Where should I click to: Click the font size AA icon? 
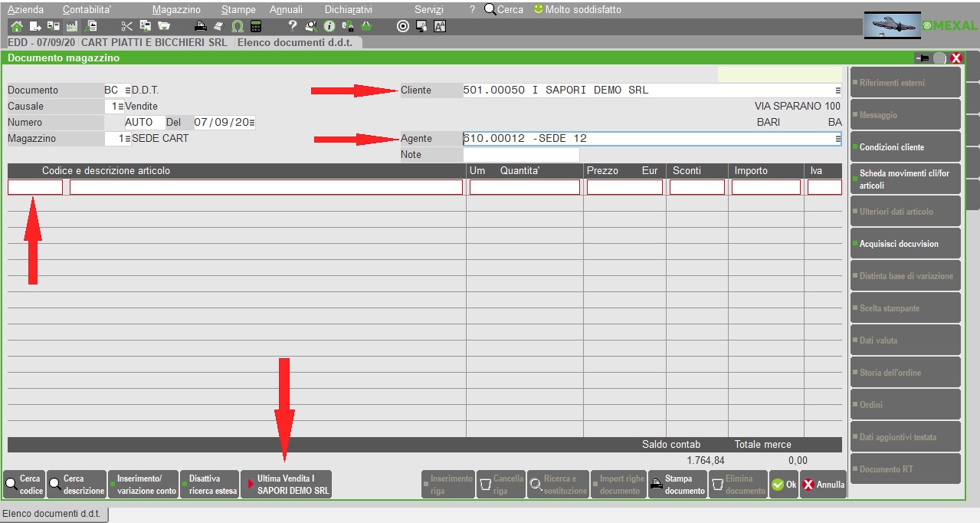[440, 26]
